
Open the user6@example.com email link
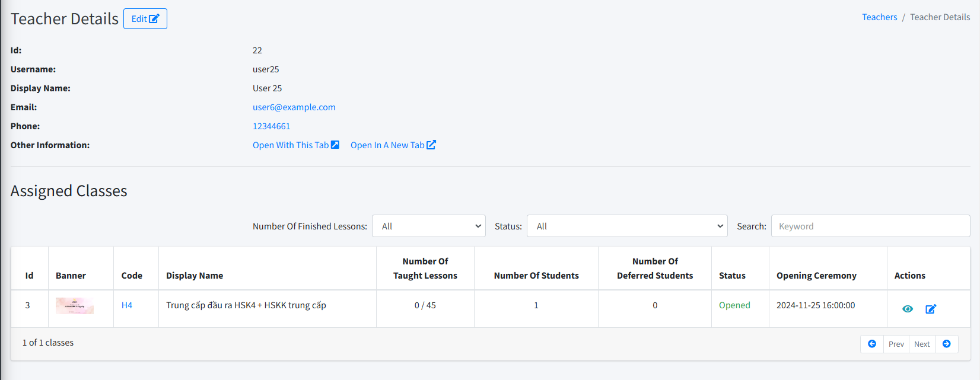(x=294, y=107)
